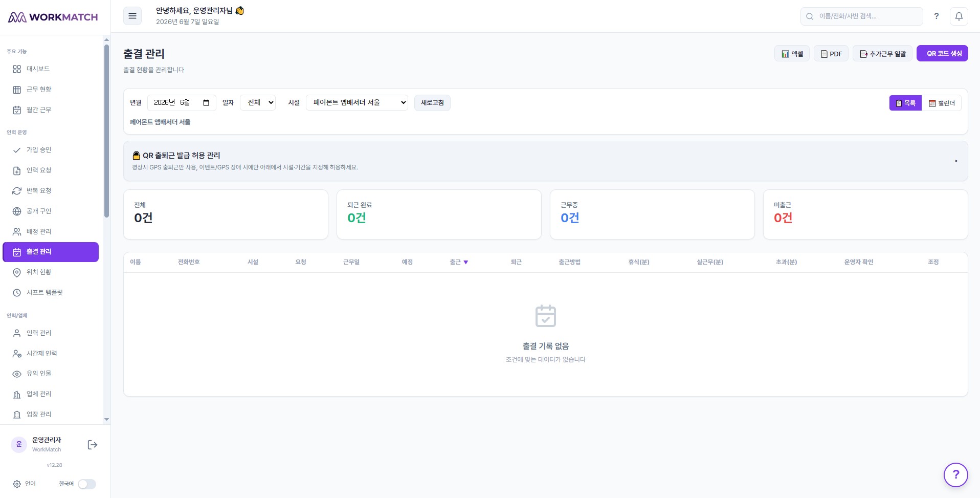This screenshot has width=980, height=498.
Task: Open the 시설 페어몬트 앰배서더 서울 dropdown
Action: pyautogui.click(x=357, y=102)
